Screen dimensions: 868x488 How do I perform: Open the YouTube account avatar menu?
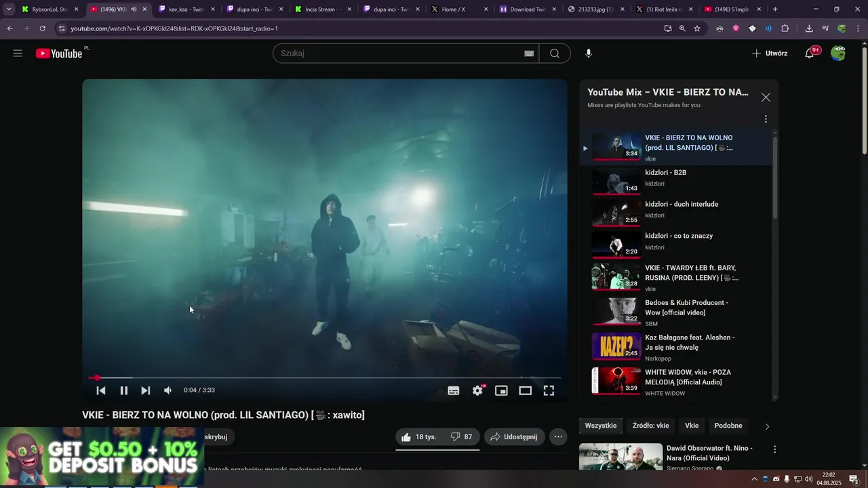tap(838, 54)
